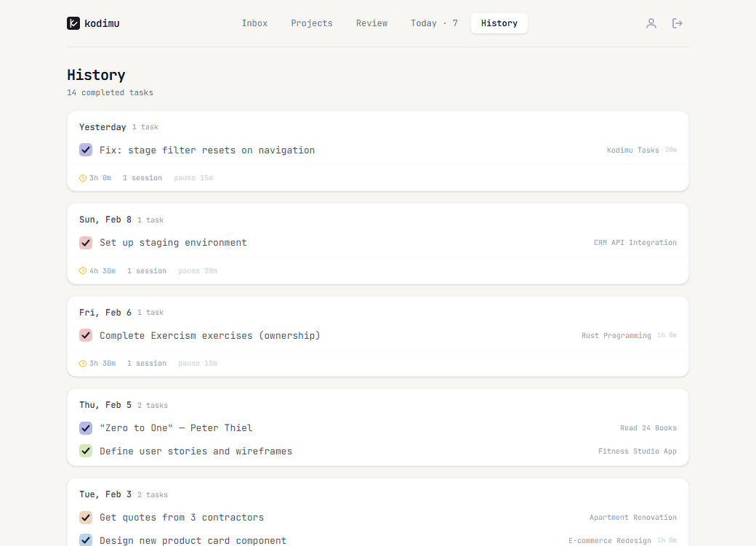Switch to the Review tab
This screenshot has width=756, height=546.
[371, 23]
